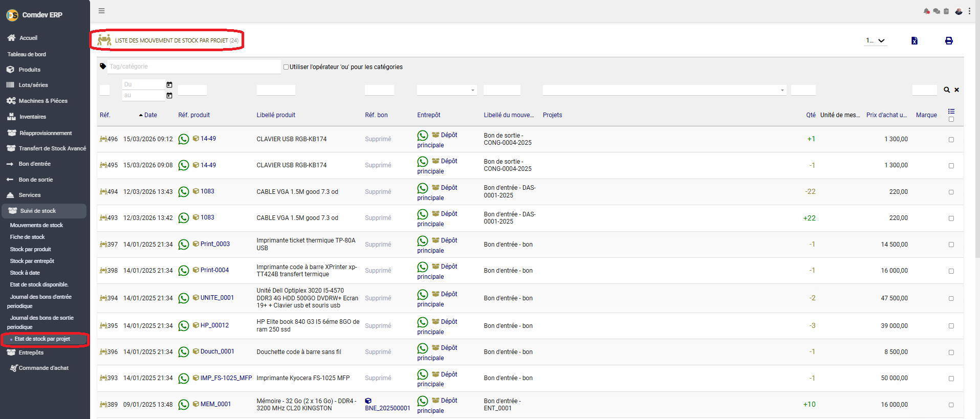Enable 'ou' operator for categories checkbox
The width and height of the screenshot is (980, 419).
click(286, 67)
